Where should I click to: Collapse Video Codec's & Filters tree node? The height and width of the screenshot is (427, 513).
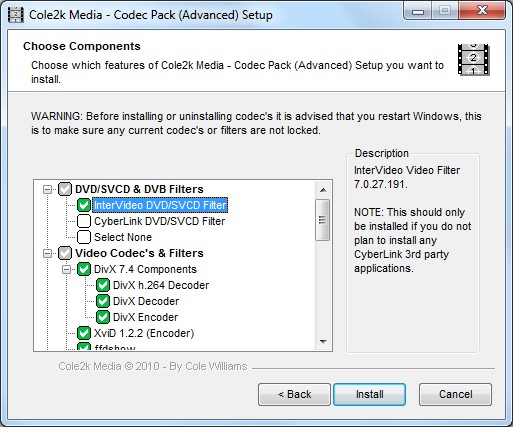47,253
